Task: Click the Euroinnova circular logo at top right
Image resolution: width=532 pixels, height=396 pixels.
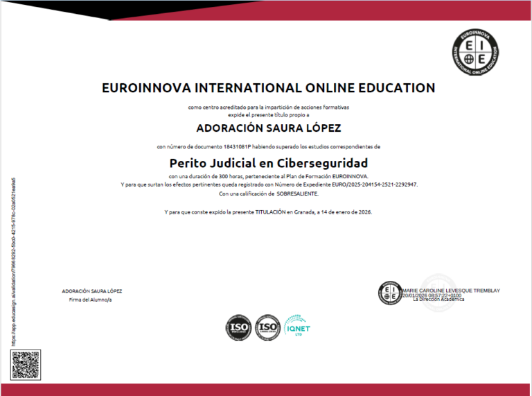Action: click(479, 52)
